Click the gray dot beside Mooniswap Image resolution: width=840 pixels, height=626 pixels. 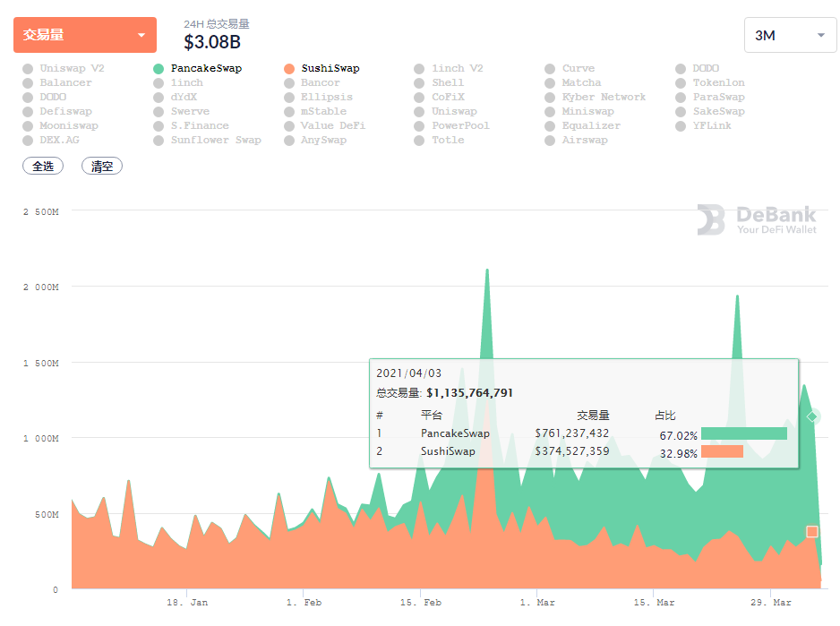pyautogui.click(x=28, y=126)
